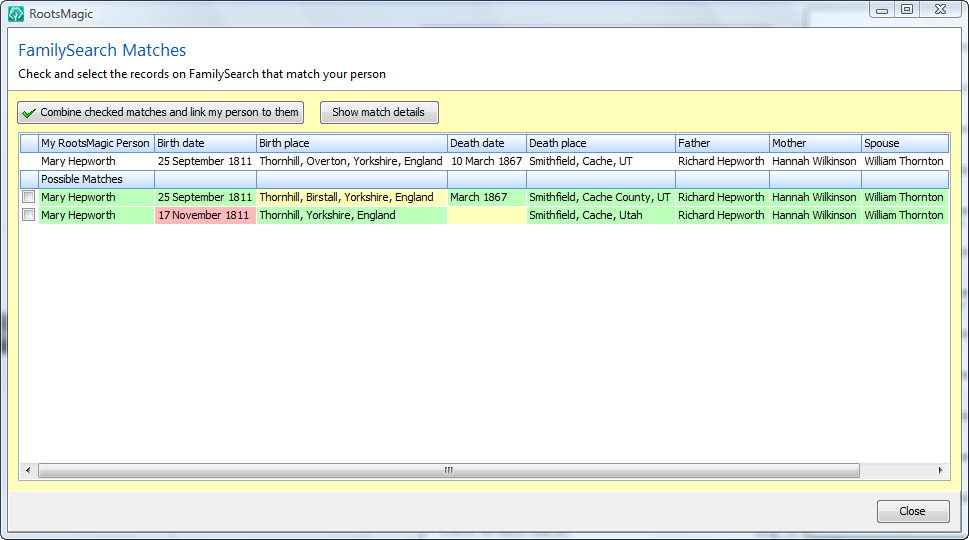Click the Show match details button
Image resolution: width=969 pixels, height=540 pixels.
379,112
